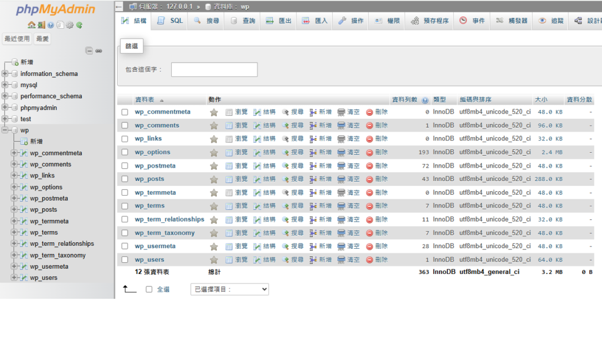
Task: Click the logout door icon in sidebar
Action: [41, 25]
